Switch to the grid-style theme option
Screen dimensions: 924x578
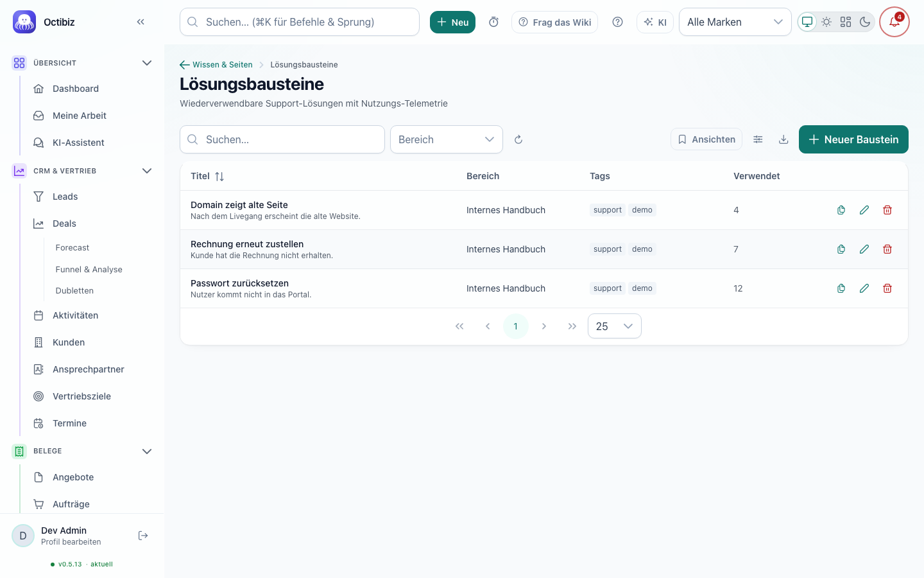pos(846,22)
